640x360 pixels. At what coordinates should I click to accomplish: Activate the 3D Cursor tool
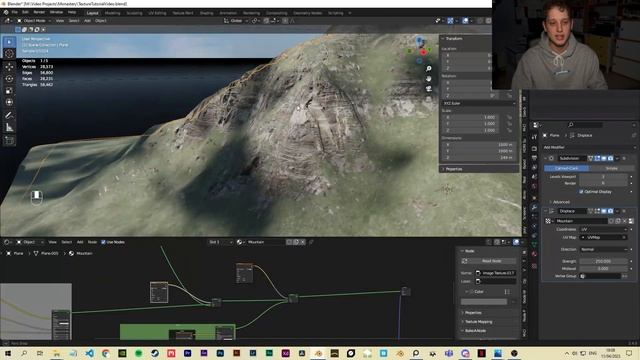tap(9, 53)
